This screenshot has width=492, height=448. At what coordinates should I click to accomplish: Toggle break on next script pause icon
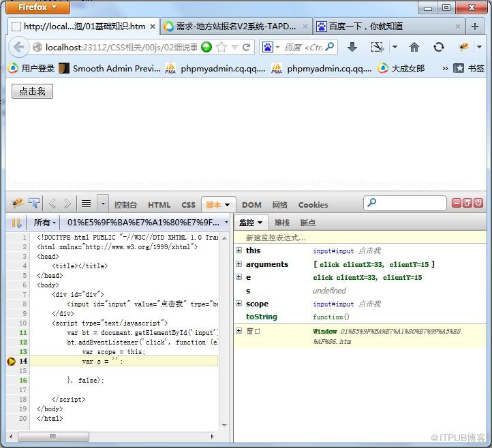pyautogui.click(x=16, y=223)
